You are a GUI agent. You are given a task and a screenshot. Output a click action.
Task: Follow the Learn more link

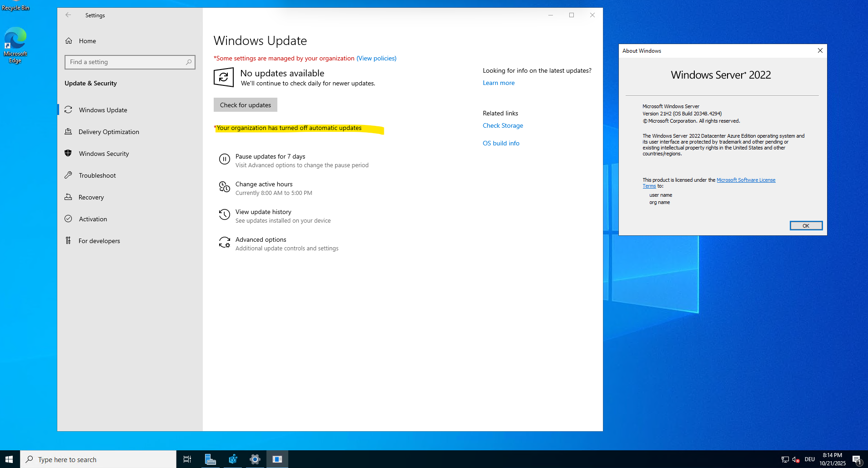[x=499, y=83]
